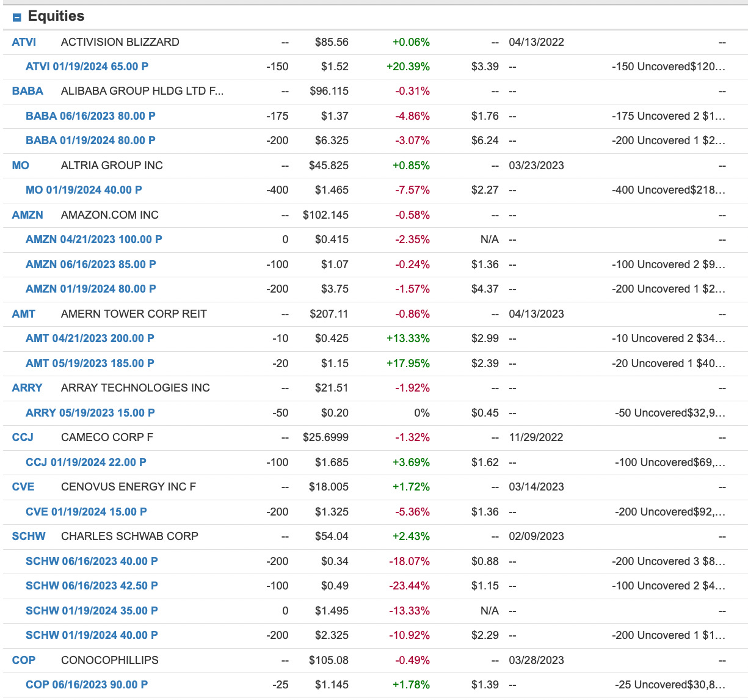Click the -400 quantity for MO put
The width and height of the screenshot is (748, 700).
pyautogui.click(x=277, y=190)
